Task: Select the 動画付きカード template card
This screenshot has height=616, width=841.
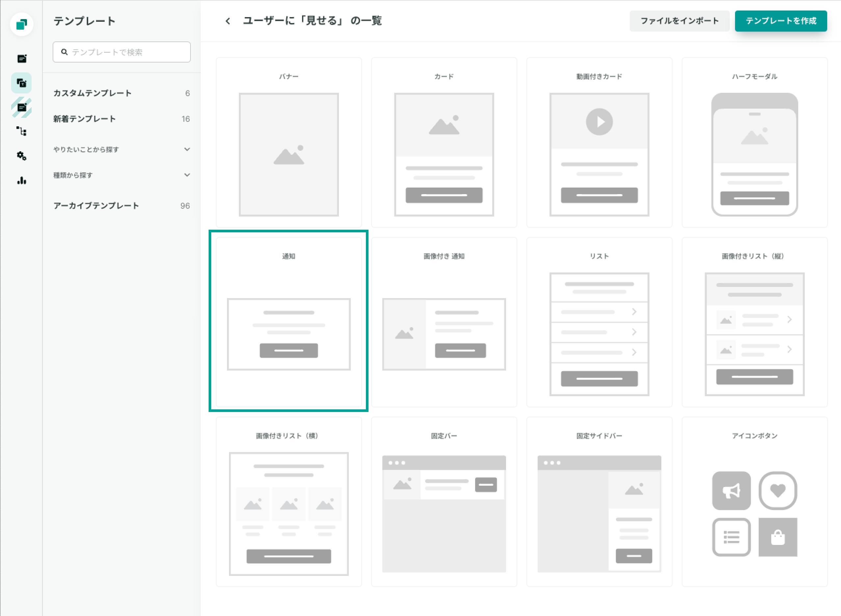Action: 599,142
